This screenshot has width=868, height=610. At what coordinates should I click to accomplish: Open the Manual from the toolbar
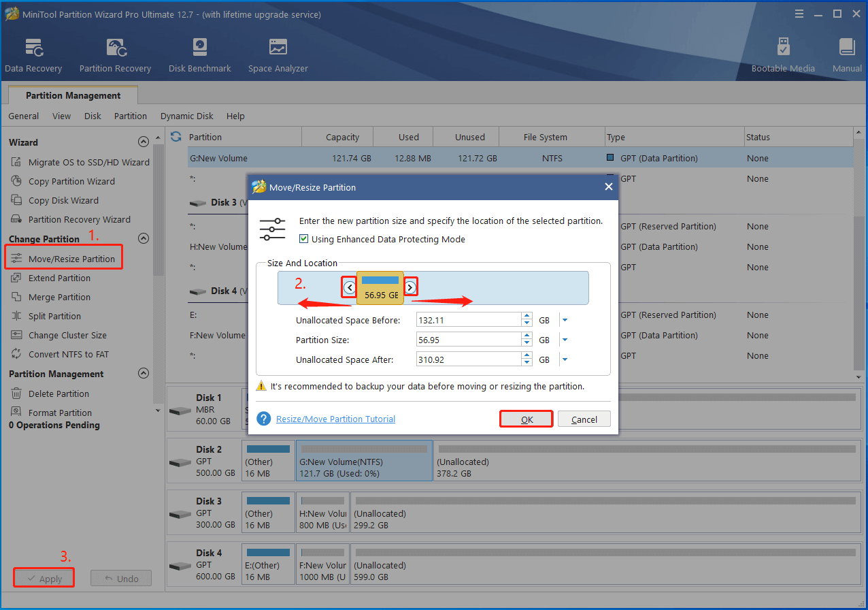click(847, 54)
